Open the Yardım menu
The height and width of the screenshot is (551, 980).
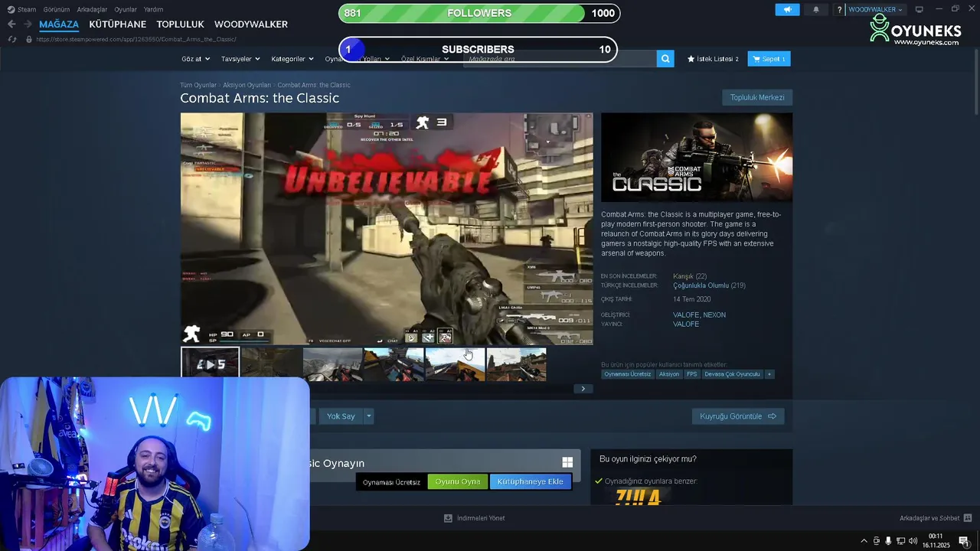point(153,9)
